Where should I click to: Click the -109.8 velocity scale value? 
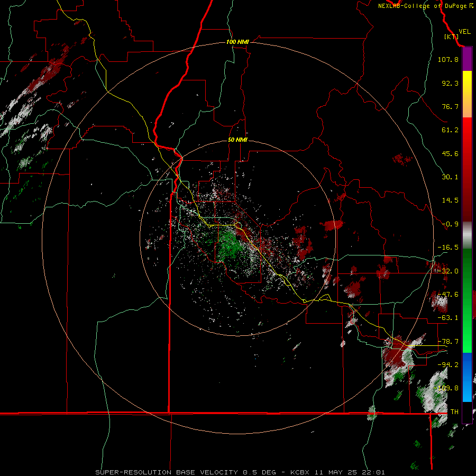click(446, 388)
